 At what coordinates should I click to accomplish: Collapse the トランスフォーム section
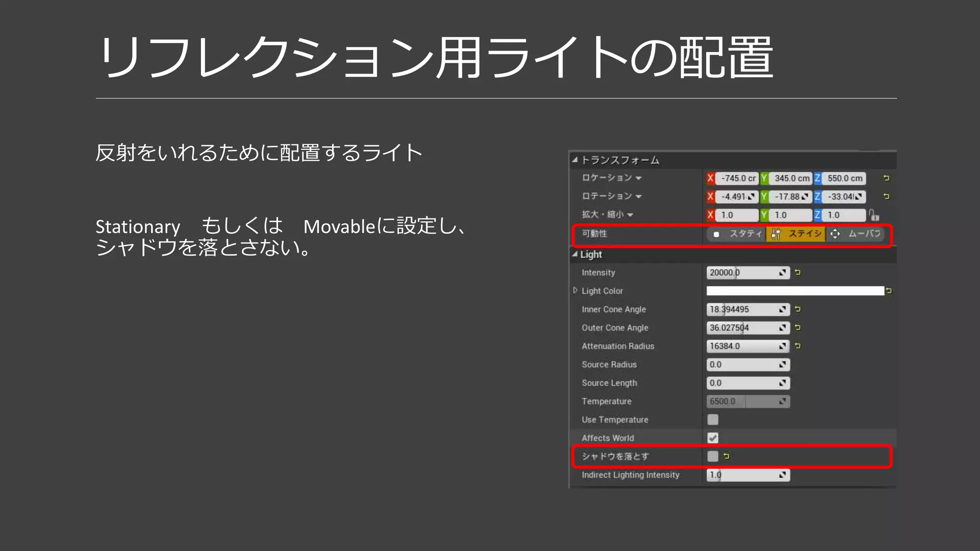tap(575, 160)
